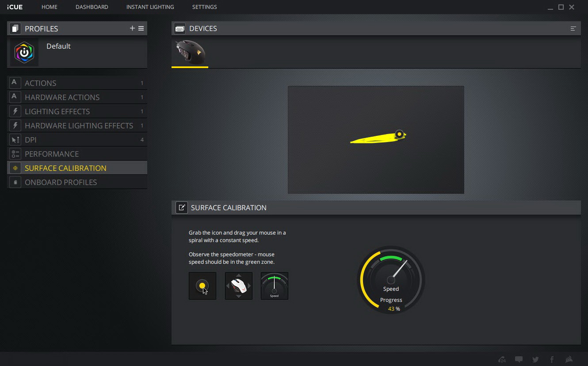Image resolution: width=588 pixels, height=366 pixels.
Task: Open the DASHBOARD tab
Action: click(92, 7)
